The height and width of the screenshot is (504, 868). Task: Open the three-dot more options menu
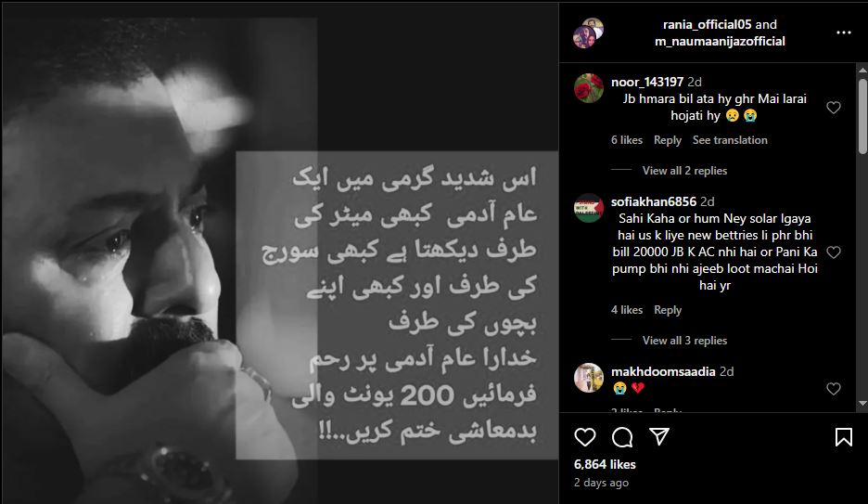(x=844, y=32)
